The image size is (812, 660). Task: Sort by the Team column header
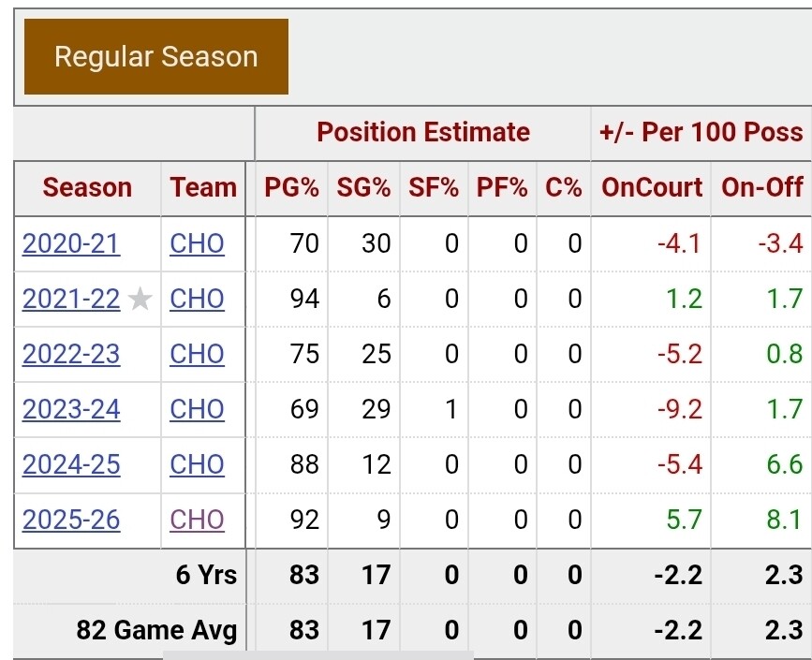(x=203, y=188)
